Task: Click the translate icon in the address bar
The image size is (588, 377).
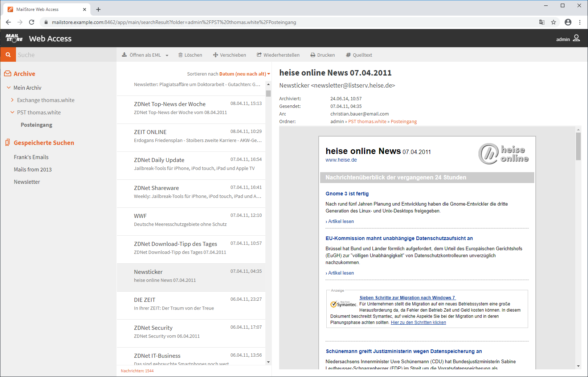Action: click(x=542, y=22)
